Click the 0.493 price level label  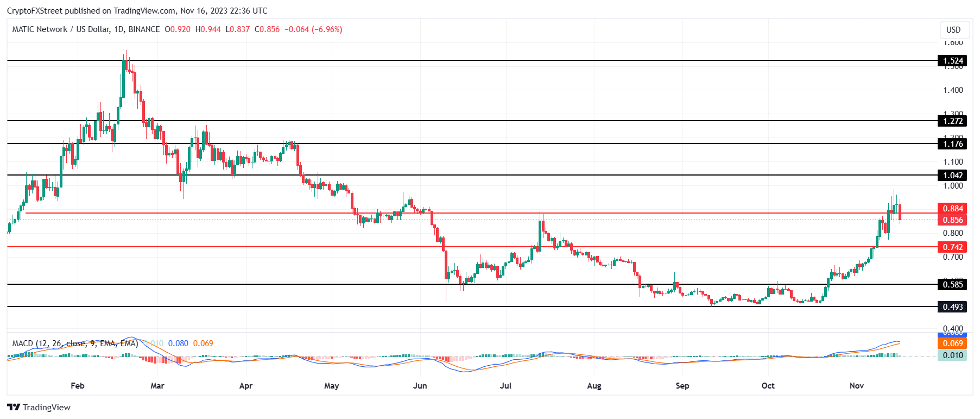952,307
